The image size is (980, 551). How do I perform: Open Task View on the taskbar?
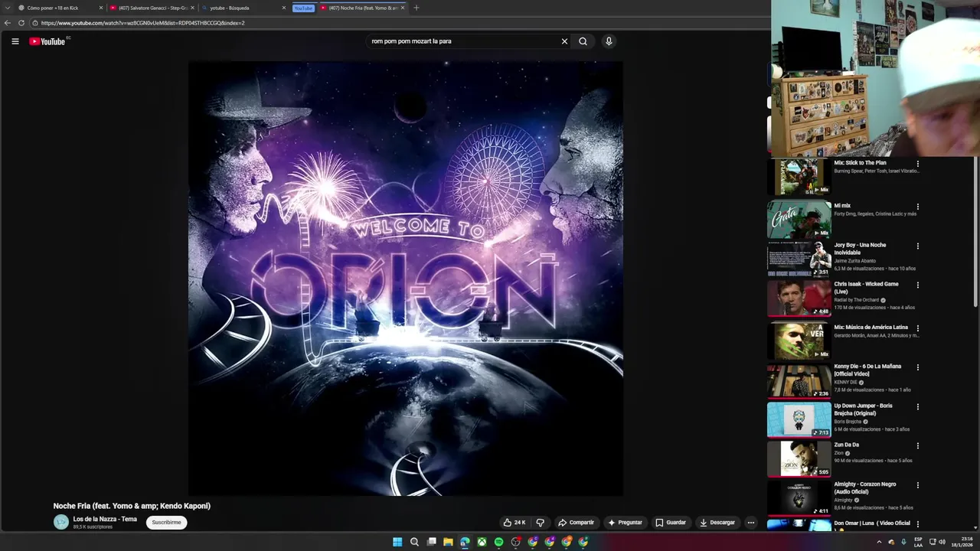point(431,542)
